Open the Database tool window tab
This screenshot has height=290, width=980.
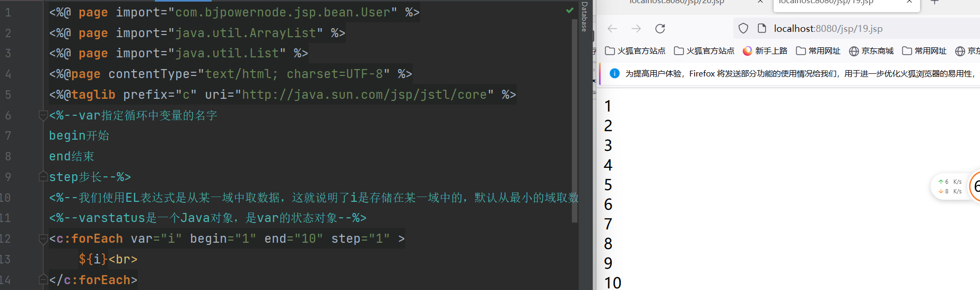pyautogui.click(x=584, y=16)
